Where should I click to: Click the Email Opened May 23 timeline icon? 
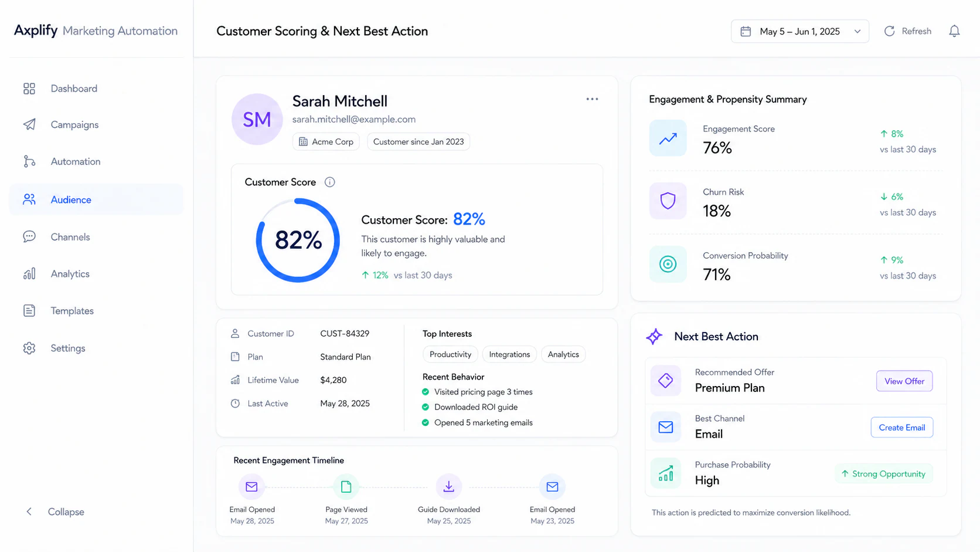[x=552, y=487]
